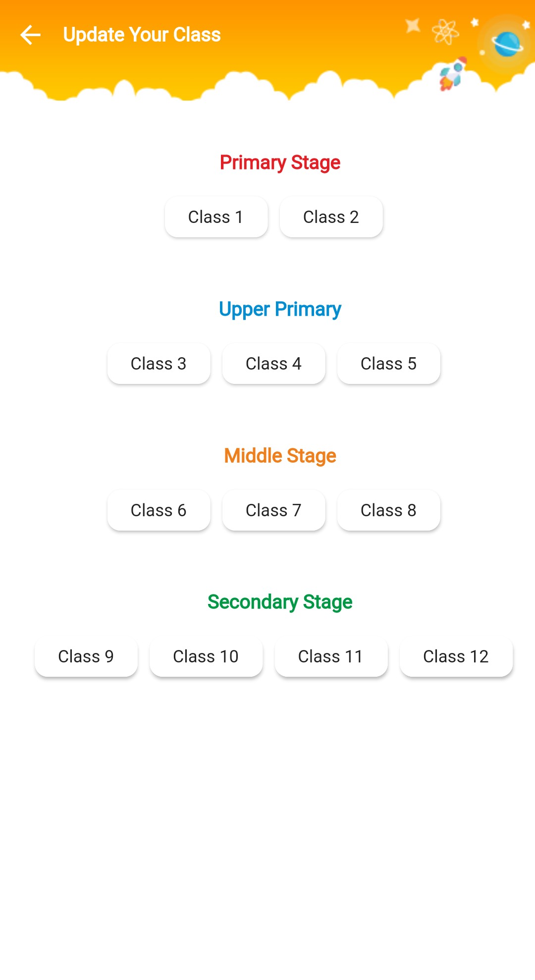Tap the atom icon in header
Image resolution: width=535 pixels, height=980 pixels.
pyautogui.click(x=445, y=32)
